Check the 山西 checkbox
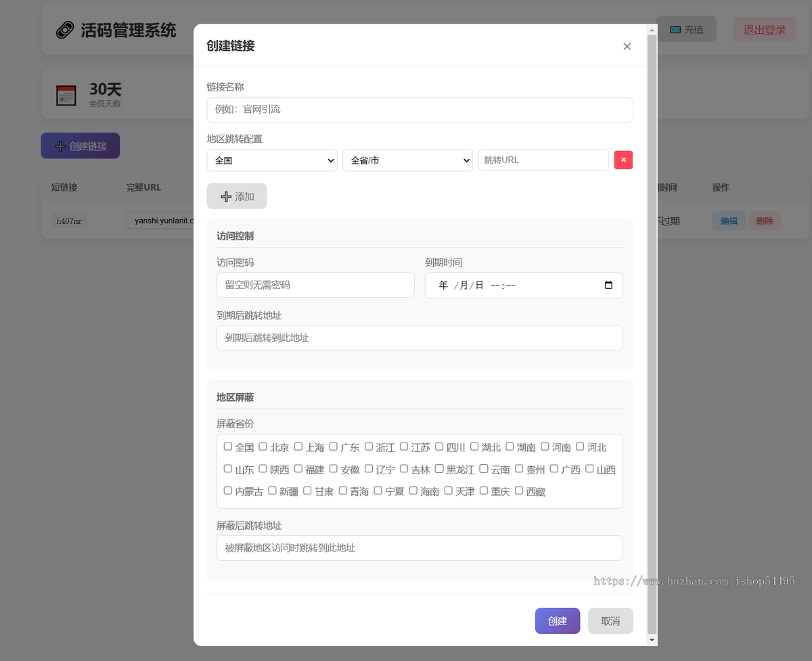812x661 pixels. tap(589, 468)
